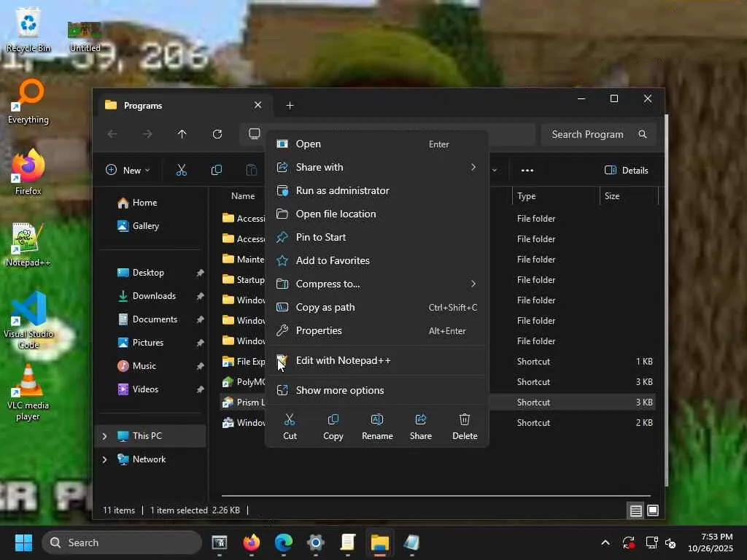Viewport: 747px width, 560px height.
Task: Click the toolbar Cut scissors icon
Action: (x=182, y=170)
